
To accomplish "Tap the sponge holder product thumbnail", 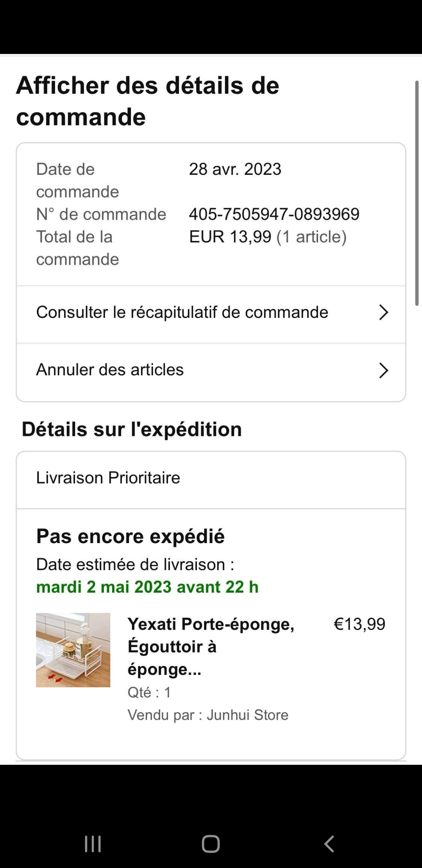I will click(73, 650).
